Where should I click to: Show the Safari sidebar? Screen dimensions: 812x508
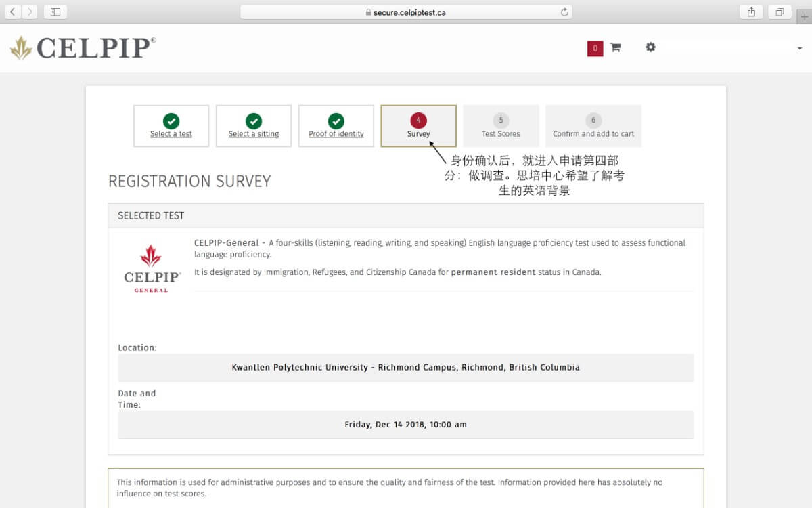pyautogui.click(x=55, y=12)
